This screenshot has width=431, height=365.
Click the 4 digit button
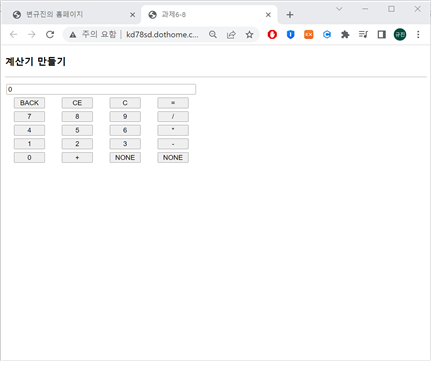click(x=29, y=130)
